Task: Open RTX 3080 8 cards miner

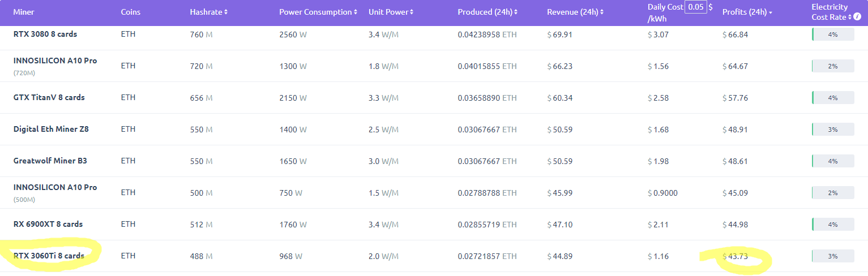Action: [45, 34]
